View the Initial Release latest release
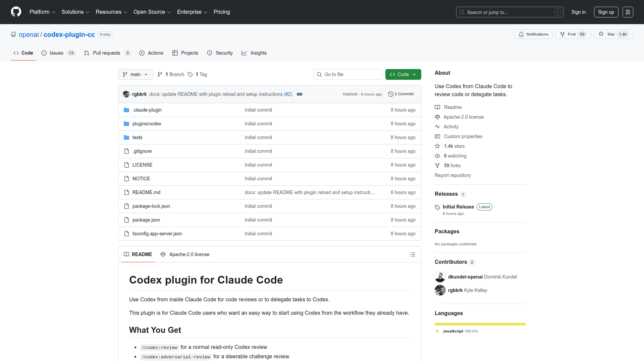644x362 pixels. click(458, 207)
